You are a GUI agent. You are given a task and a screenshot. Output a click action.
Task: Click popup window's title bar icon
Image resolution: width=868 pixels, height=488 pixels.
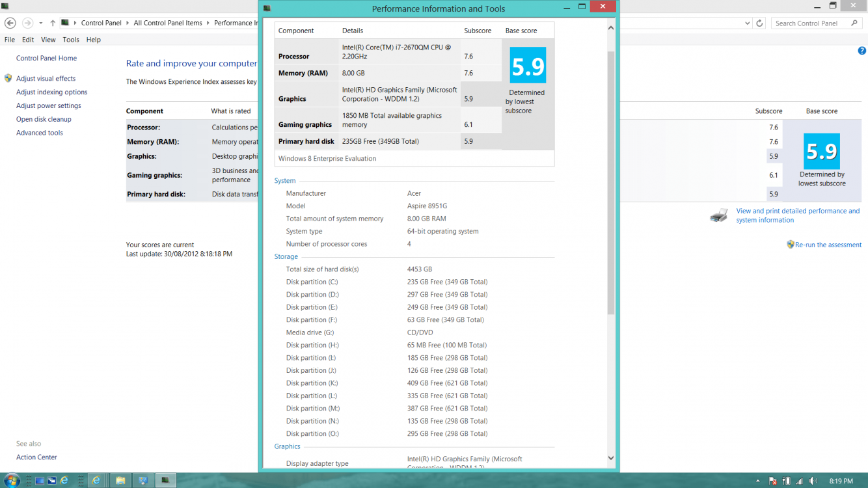coord(267,8)
